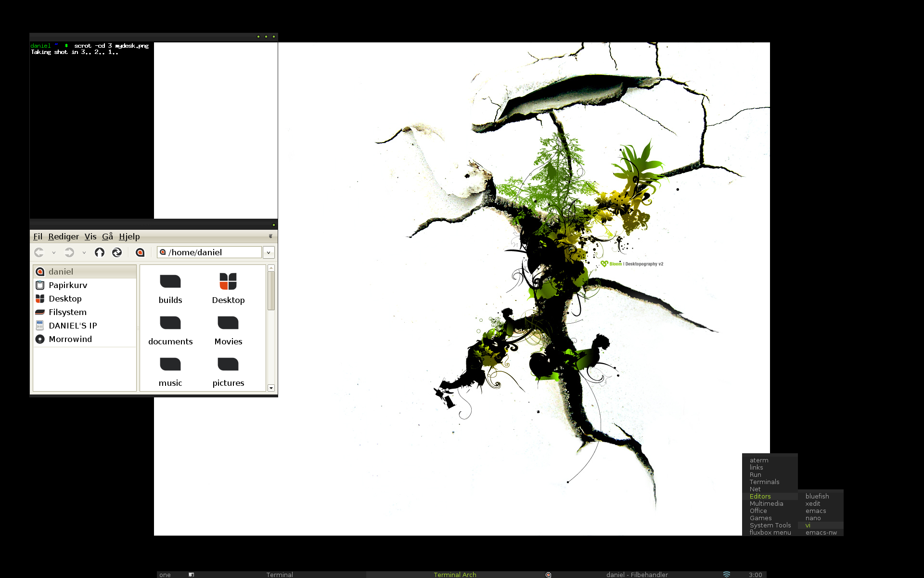Viewport: 924px width, 578px height.
Task: Click the file view vertical scrollbar thumb
Action: (x=271, y=291)
